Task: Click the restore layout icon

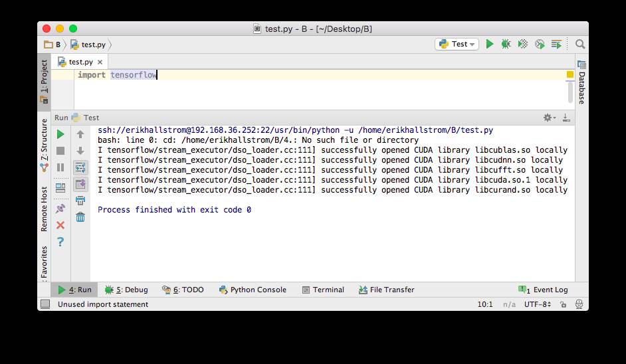Action: [x=60, y=187]
